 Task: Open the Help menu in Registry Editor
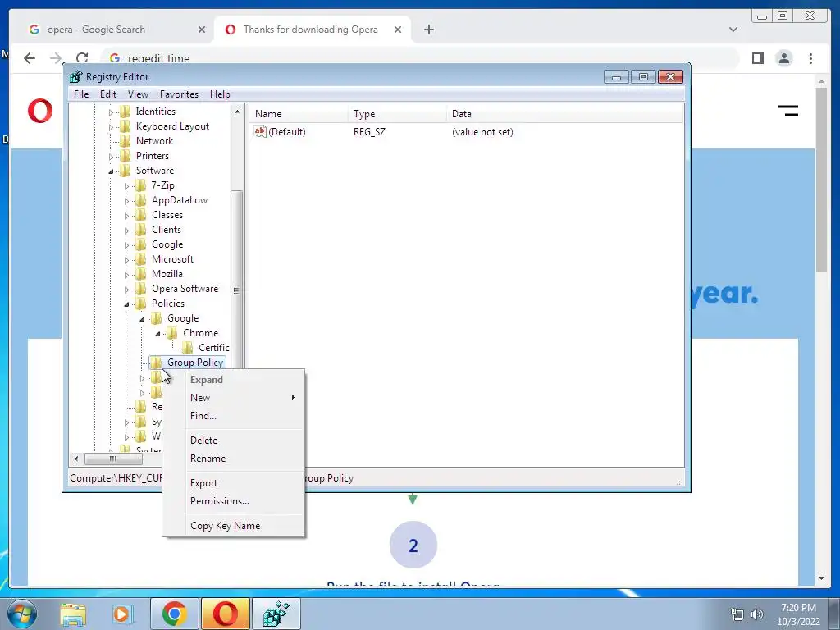point(220,94)
